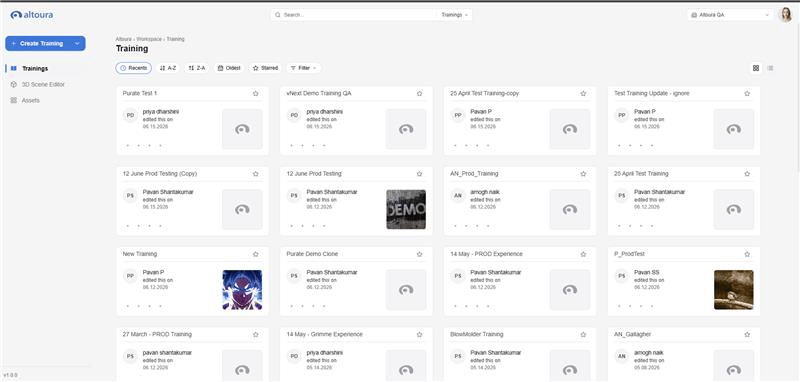The width and height of the screenshot is (800, 382).
Task: Click the PS avatar on P_ProdTest
Action: coord(622,276)
